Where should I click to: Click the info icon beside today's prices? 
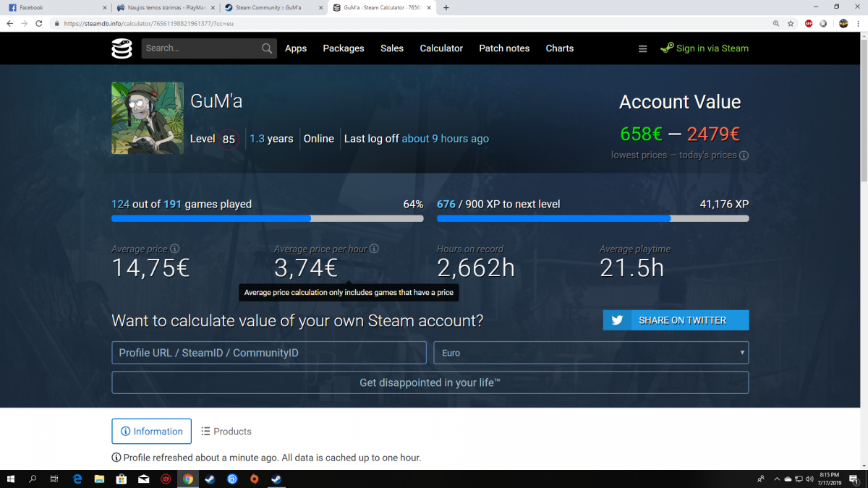(744, 155)
